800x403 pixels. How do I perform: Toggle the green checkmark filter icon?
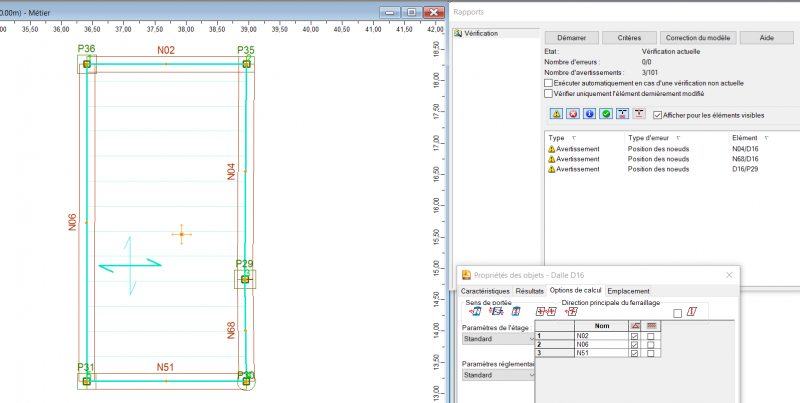coord(606,114)
